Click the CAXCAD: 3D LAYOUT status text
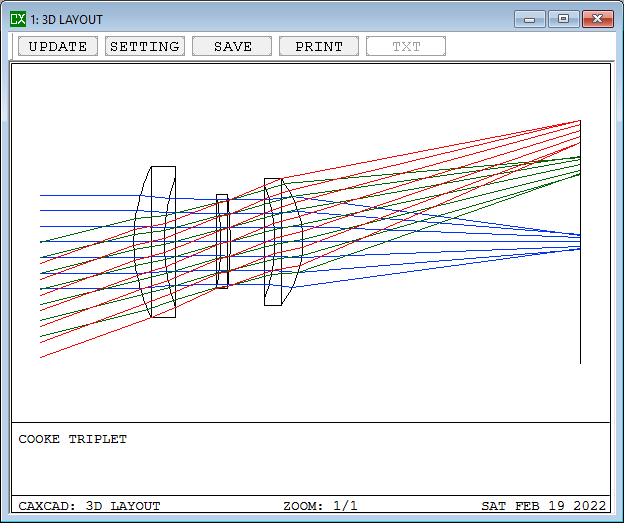624x523 pixels. (89, 506)
